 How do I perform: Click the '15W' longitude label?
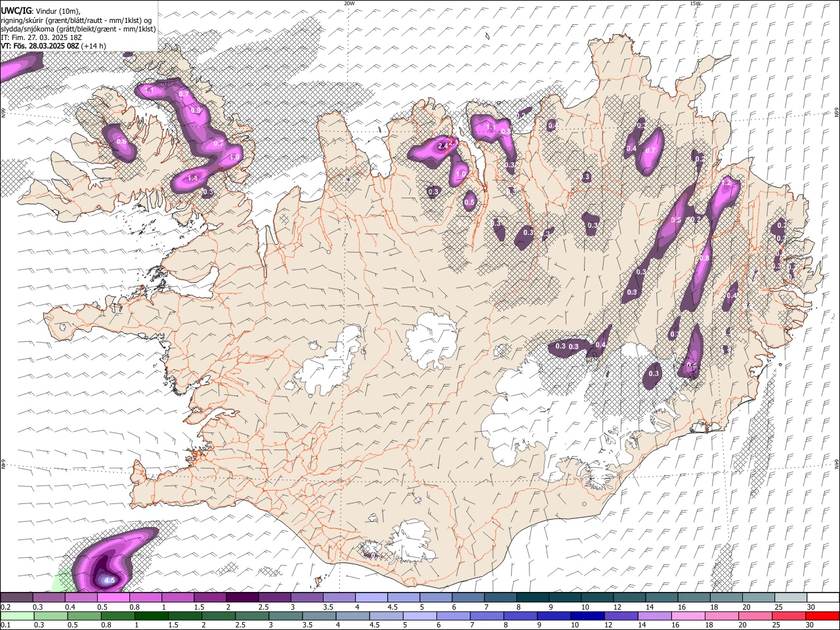[x=694, y=3]
